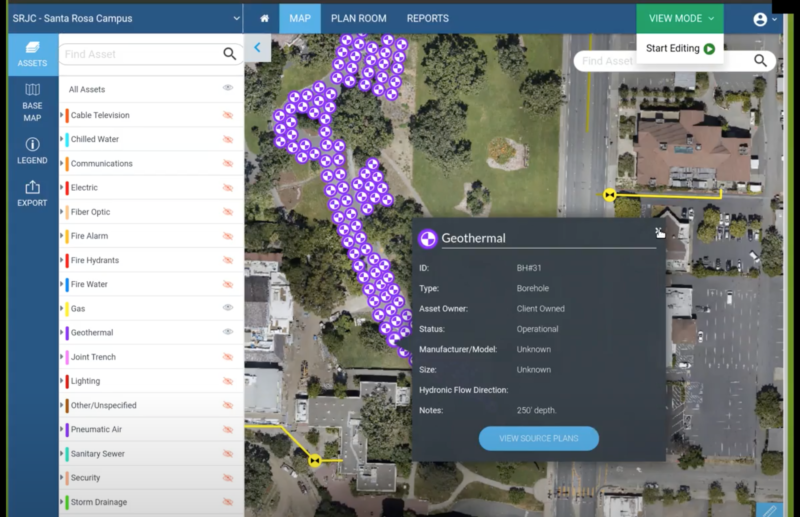Viewport: 800px width, 517px height.
Task: Toggle visibility of Gas layer
Action: click(x=228, y=308)
